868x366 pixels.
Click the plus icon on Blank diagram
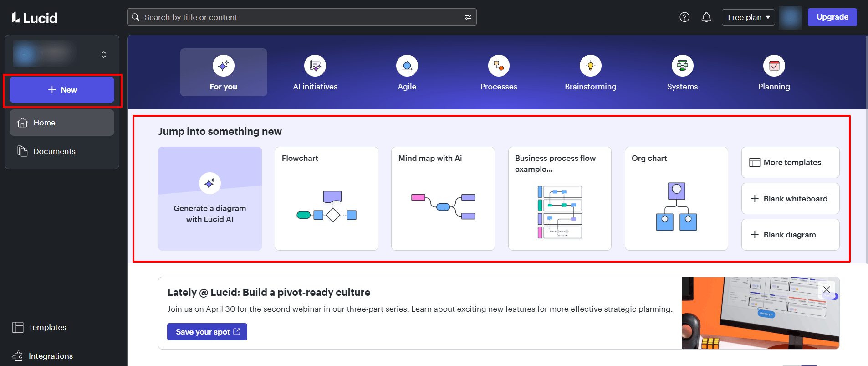point(755,235)
